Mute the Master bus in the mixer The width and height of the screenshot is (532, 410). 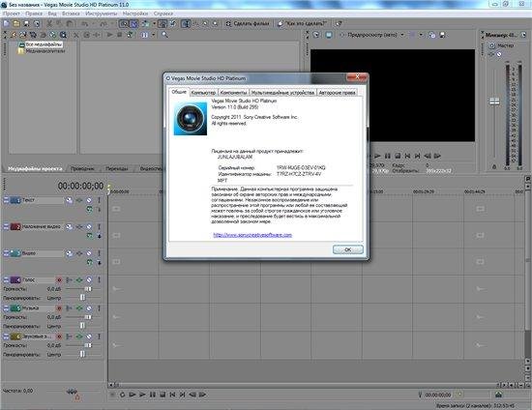click(499, 54)
